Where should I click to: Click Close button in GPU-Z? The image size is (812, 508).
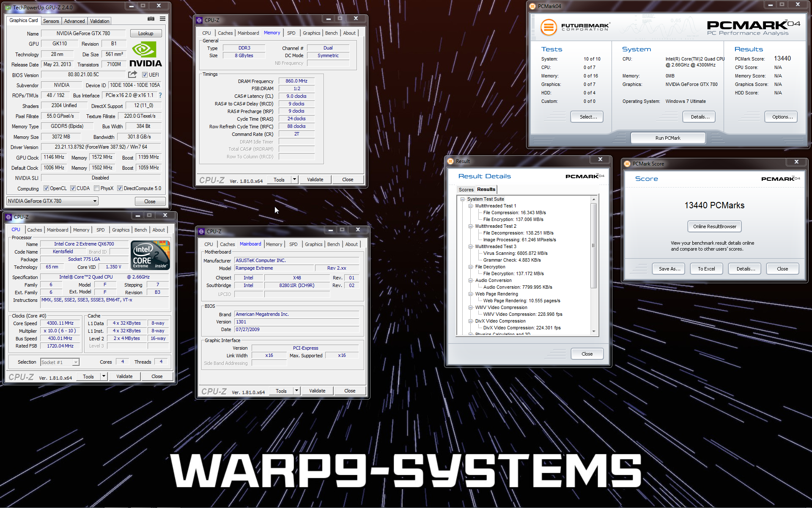(x=150, y=201)
